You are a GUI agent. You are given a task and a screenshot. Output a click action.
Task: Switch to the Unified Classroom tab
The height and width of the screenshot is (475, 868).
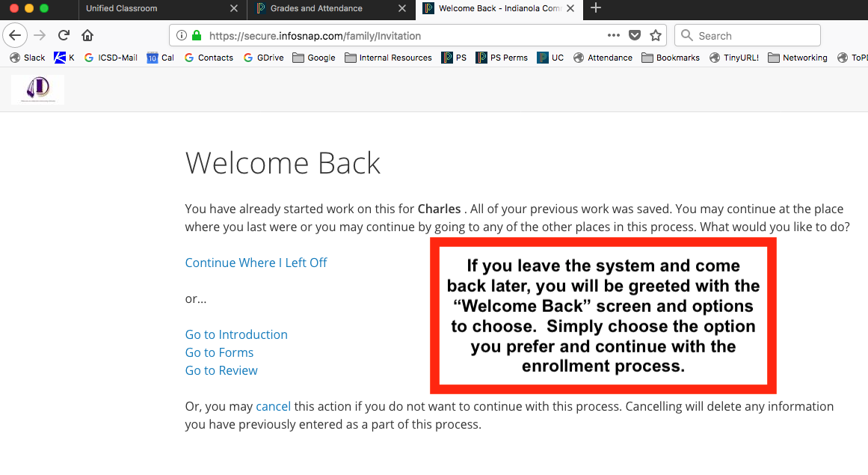[162, 8]
